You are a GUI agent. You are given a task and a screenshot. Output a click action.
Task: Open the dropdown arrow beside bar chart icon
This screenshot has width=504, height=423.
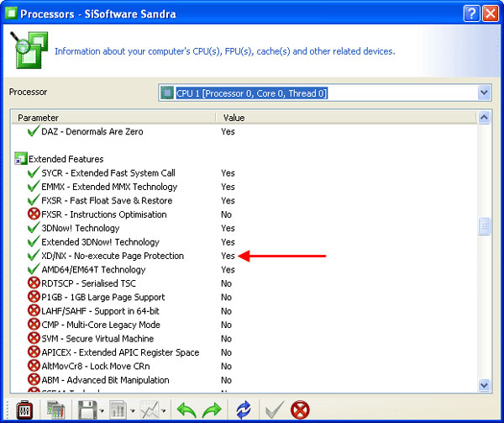click(133, 410)
